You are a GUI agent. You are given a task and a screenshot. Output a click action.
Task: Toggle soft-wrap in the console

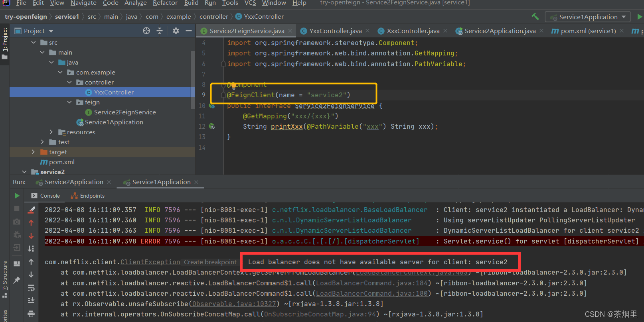pyautogui.click(x=31, y=288)
